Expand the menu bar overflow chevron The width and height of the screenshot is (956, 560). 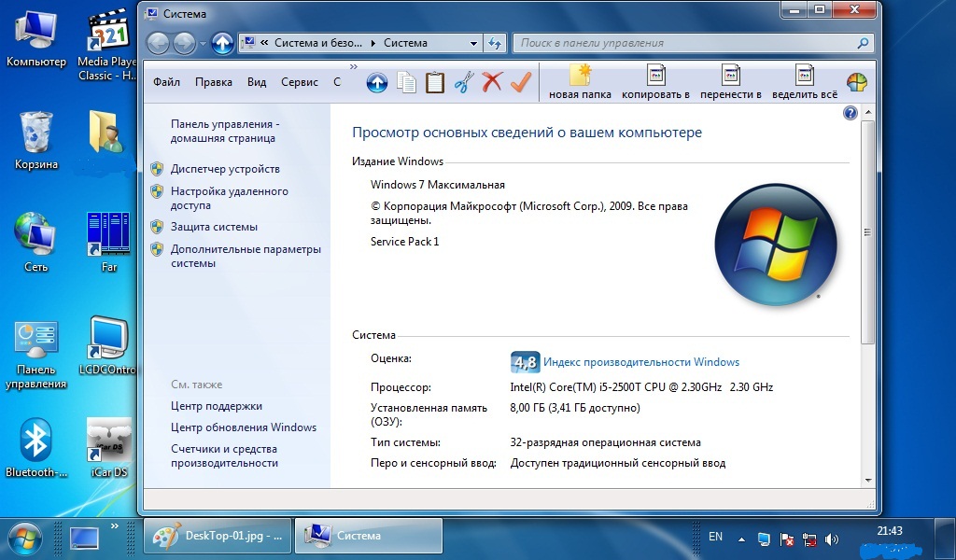(354, 67)
